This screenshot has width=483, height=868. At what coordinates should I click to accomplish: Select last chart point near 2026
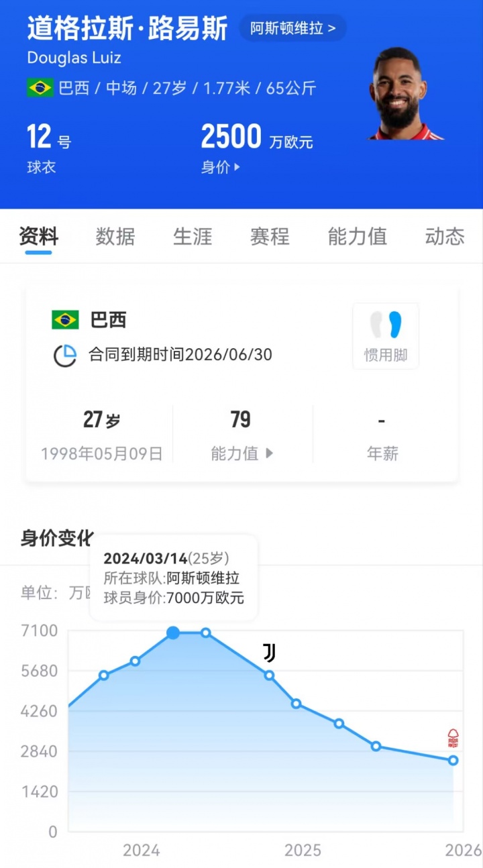(453, 760)
